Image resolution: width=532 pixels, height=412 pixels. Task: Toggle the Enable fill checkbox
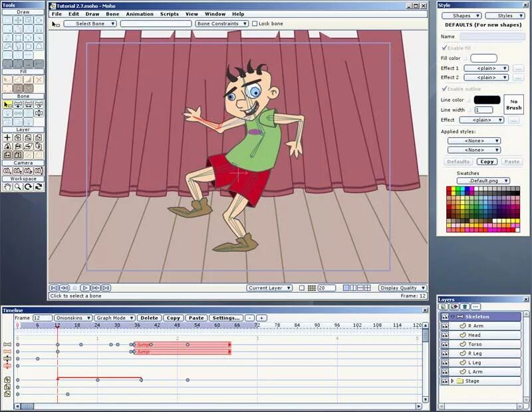tap(444, 48)
